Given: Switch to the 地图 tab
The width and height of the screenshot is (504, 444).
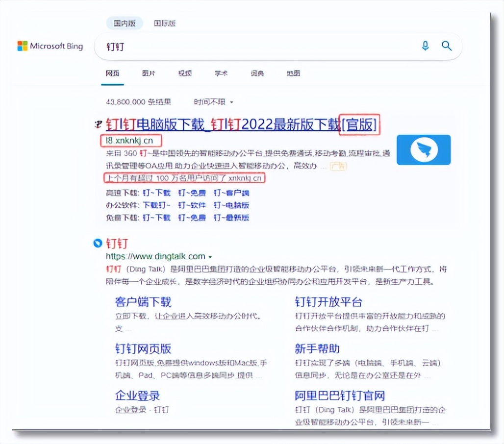Looking at the screenshot, I should click(x=293, y=73).
